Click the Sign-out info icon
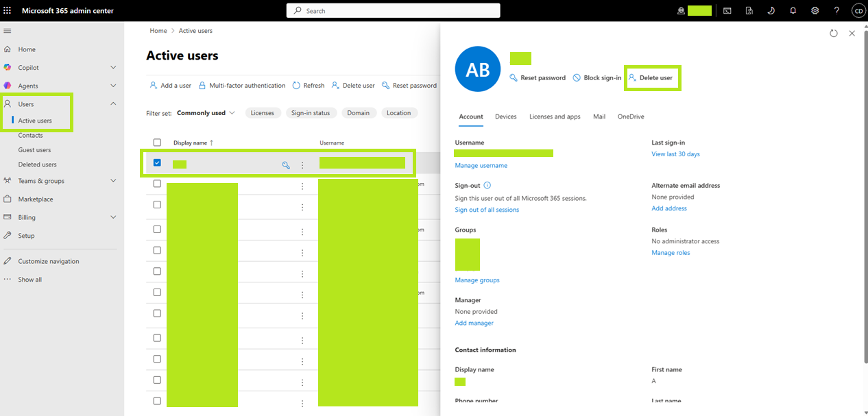The width and height of the screenshot is (868, 416). (x=487, y=185)
